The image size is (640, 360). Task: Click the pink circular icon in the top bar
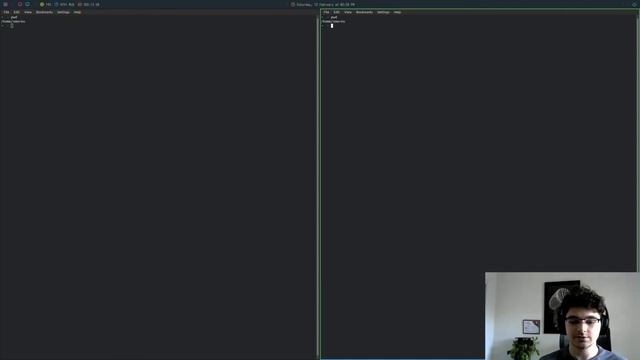coord(20,4)
